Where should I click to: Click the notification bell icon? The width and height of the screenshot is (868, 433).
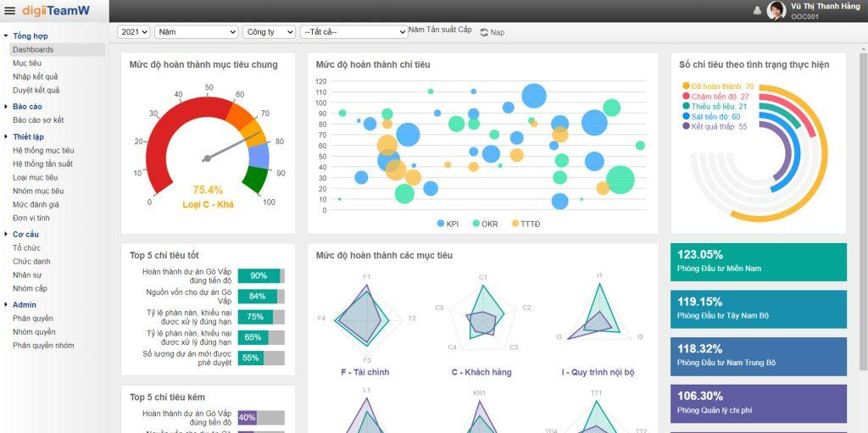[x=757, y=10]
